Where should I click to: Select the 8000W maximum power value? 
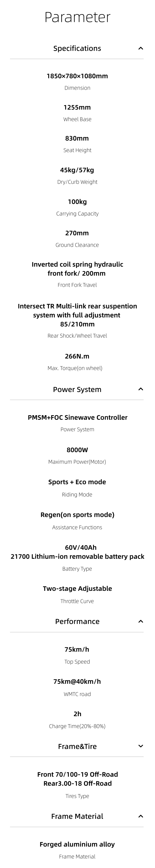point(77,450)
